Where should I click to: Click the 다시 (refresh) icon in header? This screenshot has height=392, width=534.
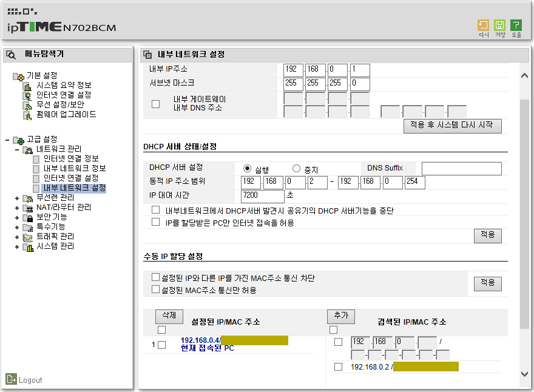[x=483, y=25]
